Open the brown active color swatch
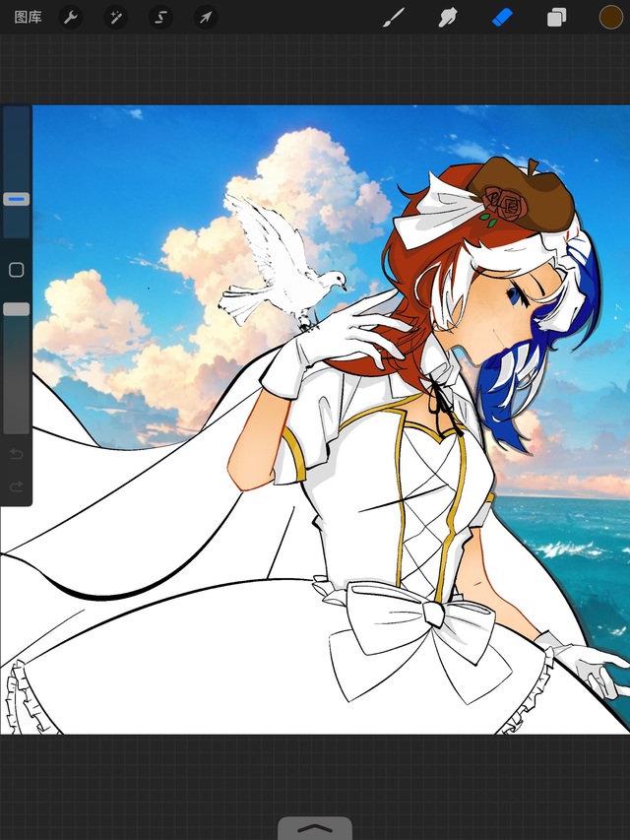Viewport: 630px width, 840px height. pyautogui.click(x=610, y=17)
